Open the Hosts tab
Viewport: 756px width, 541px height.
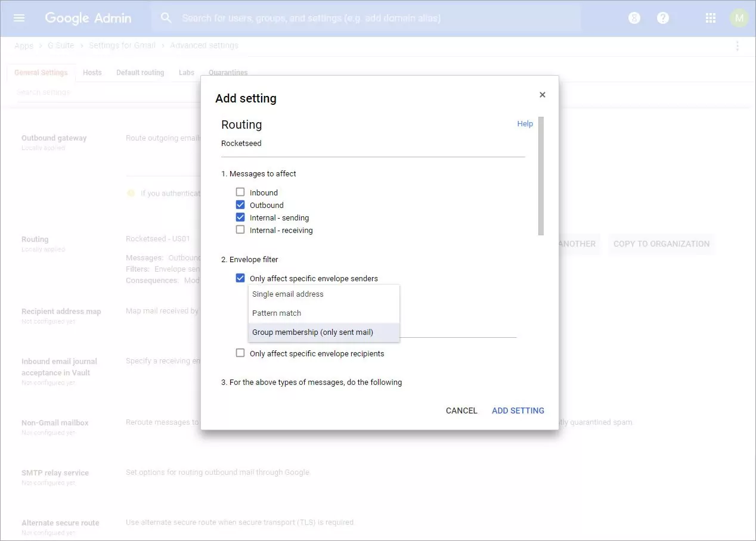tap(92, 73)
